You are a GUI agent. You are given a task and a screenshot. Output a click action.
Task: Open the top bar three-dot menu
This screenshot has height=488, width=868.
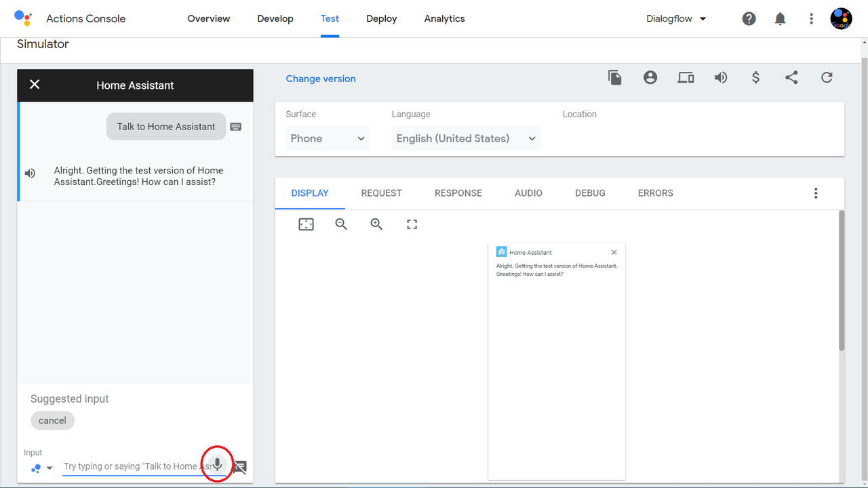coord(811,19)
